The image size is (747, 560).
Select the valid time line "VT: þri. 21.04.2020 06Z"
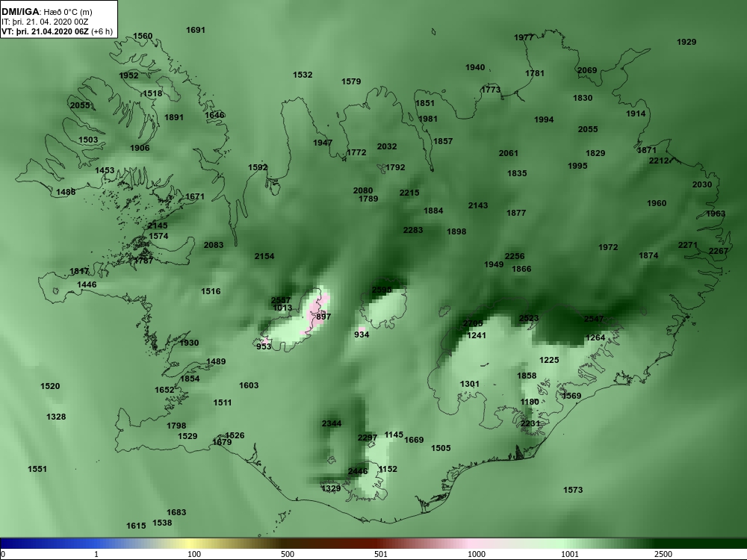pyautogui.click(x=46, y=31)
